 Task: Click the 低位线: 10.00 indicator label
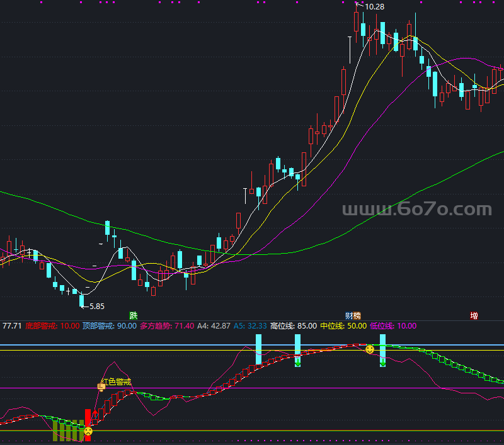coord(393,326)
